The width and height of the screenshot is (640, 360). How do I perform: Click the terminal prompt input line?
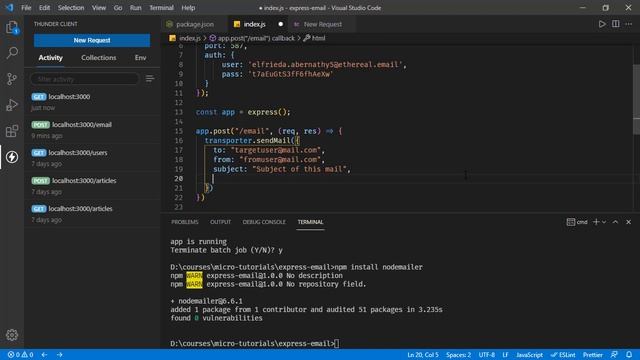254,344
